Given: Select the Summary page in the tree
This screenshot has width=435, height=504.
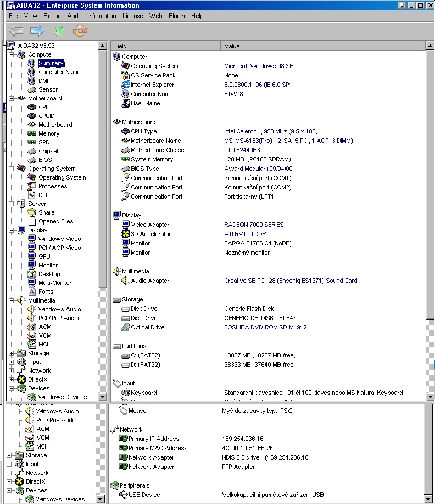Looking at the screenshot, I should coord(51,63).
